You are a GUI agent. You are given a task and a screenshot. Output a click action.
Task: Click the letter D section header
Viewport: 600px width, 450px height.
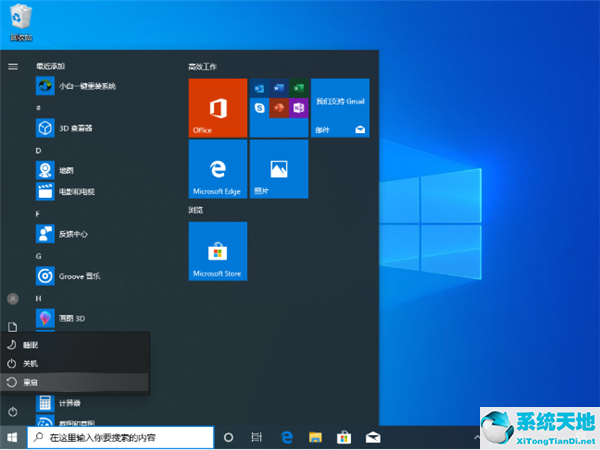(x=38, y=151)
